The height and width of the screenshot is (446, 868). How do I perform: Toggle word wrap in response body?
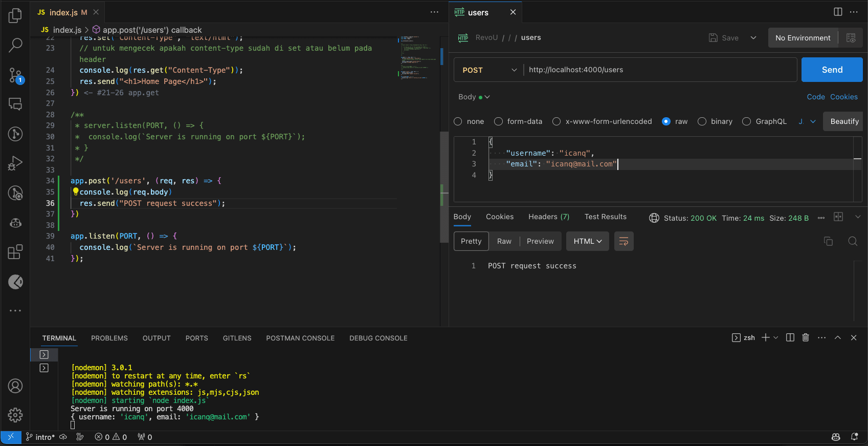coord(624,241)
